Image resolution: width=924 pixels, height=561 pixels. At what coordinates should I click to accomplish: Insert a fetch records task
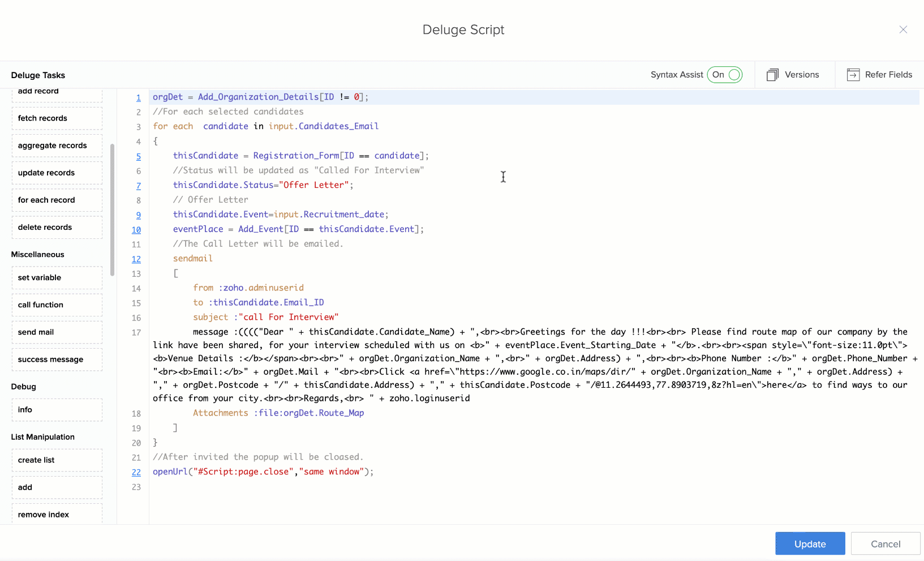pyautogui.click(x=57, y=118)
